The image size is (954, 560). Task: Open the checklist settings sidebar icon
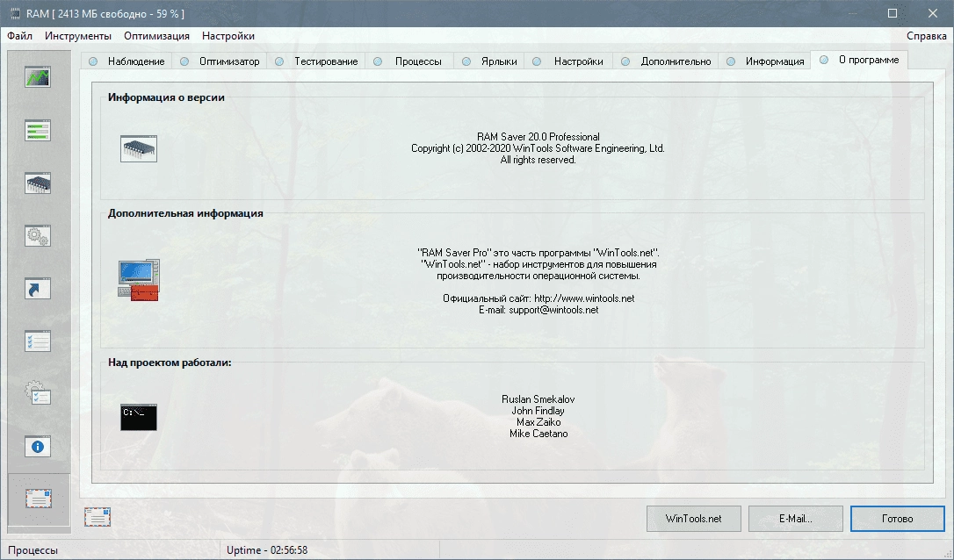[38, 341]
